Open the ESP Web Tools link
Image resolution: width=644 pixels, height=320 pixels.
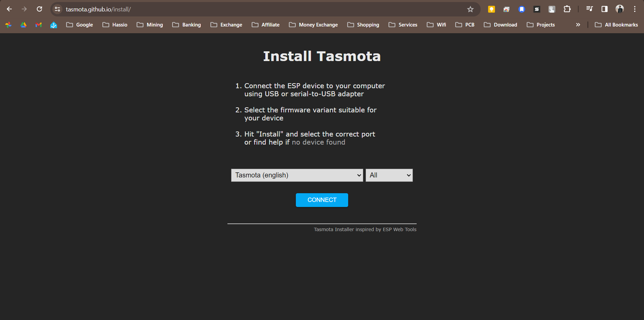[x=399, y=229]
